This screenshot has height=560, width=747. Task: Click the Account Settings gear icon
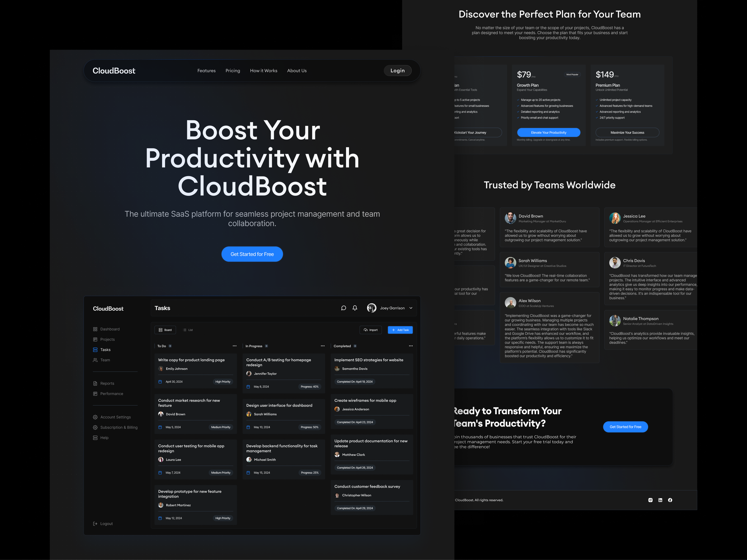[95, 417]
